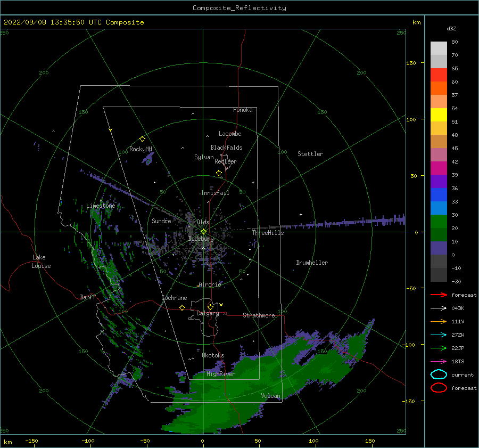Click the -150 tick on bottom axis

click(x=31, y=441)
